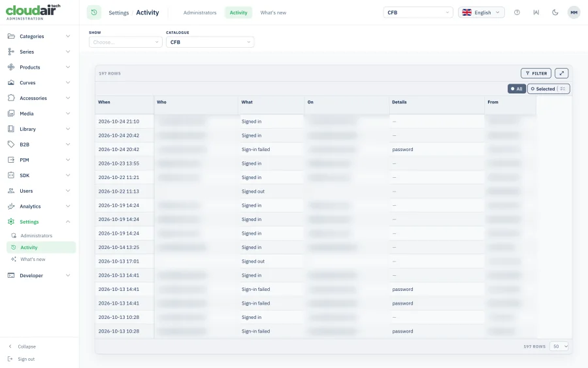Change rows per page from 50

[559, 346]
